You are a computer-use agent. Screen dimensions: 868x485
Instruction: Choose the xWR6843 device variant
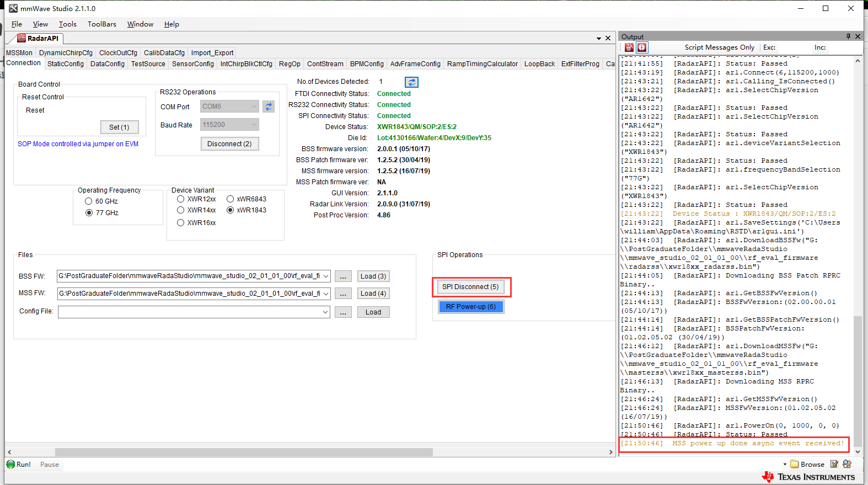[x=230, y=199]
